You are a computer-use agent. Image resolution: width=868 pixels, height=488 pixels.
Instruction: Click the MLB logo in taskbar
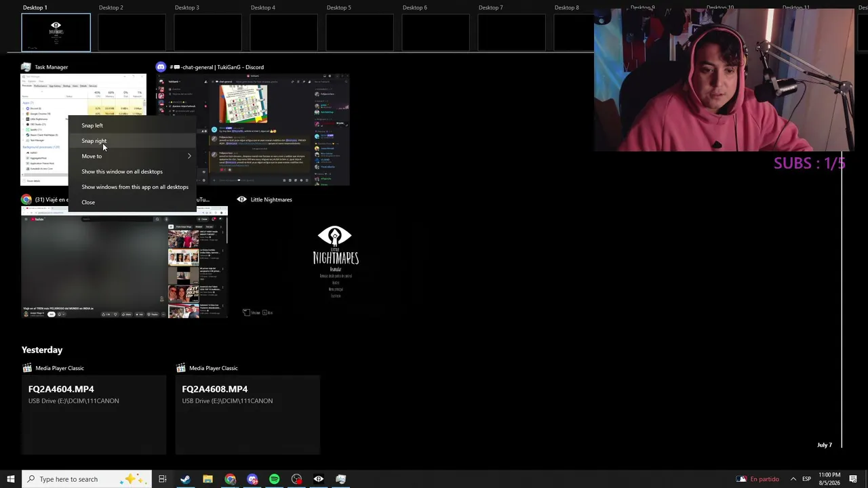pos(741,479)
